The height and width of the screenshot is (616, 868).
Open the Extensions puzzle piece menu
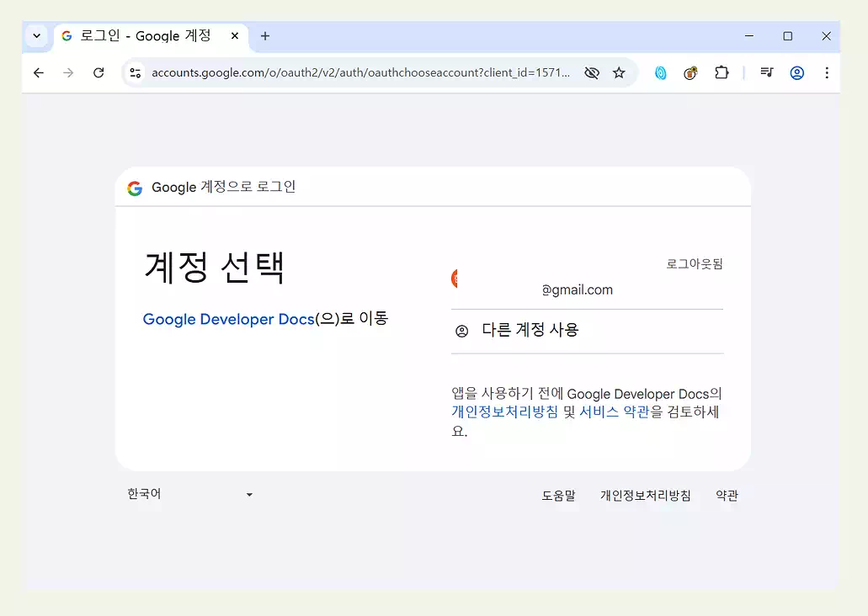point(722,72)
